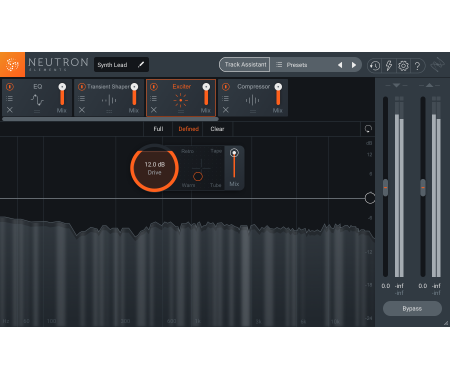
Task: Select the Clear exciter mode tab
Action: 217,129
